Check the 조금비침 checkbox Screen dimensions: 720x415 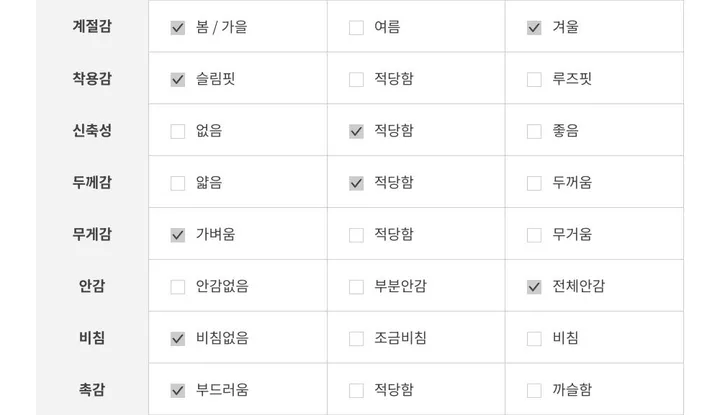(356, 339)
